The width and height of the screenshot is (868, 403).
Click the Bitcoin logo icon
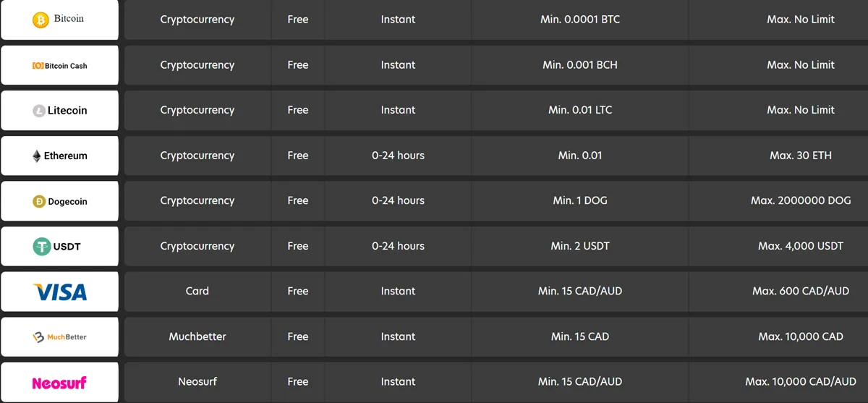(x=41, y=20)
